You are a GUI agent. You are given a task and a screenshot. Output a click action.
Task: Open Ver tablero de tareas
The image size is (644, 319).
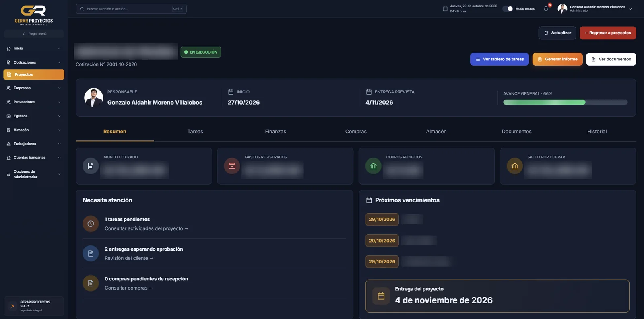click(x=500, y=59)
